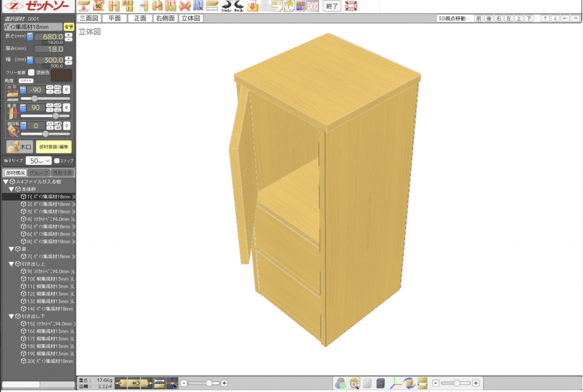583x392 pixels.
Task: Reset horizontal angle with its 0 button
Action: 67,89
